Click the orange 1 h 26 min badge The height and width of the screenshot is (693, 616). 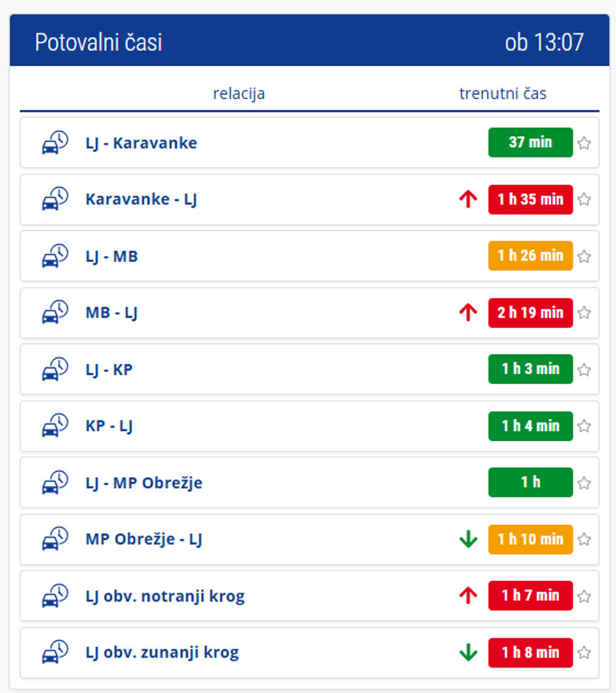coord(530,256)
